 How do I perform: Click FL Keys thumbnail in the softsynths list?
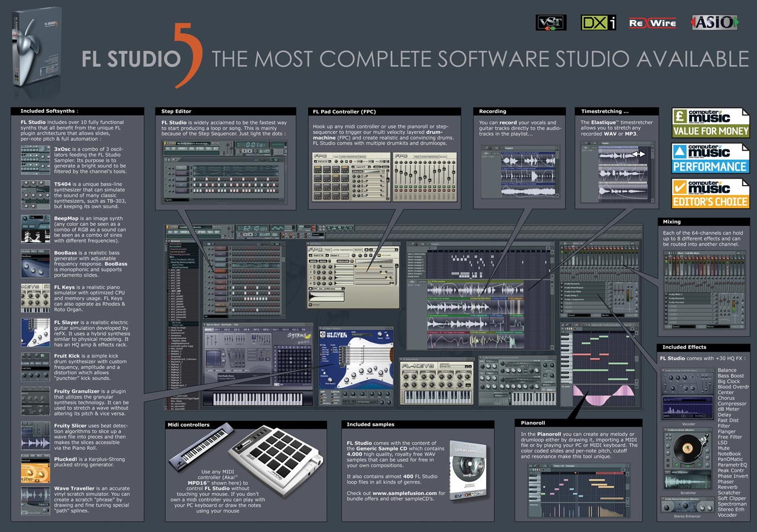pyautogui.click(x=35, y=299)
